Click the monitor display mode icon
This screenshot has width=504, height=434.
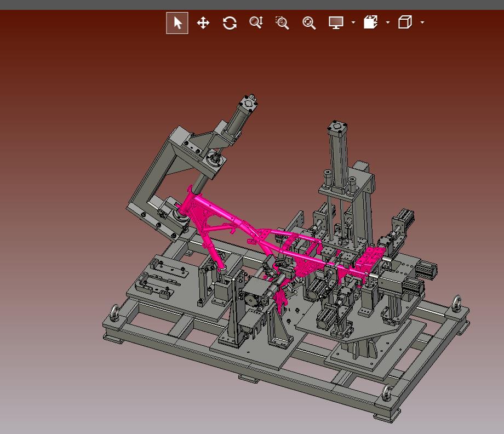(x=336, y=22)
